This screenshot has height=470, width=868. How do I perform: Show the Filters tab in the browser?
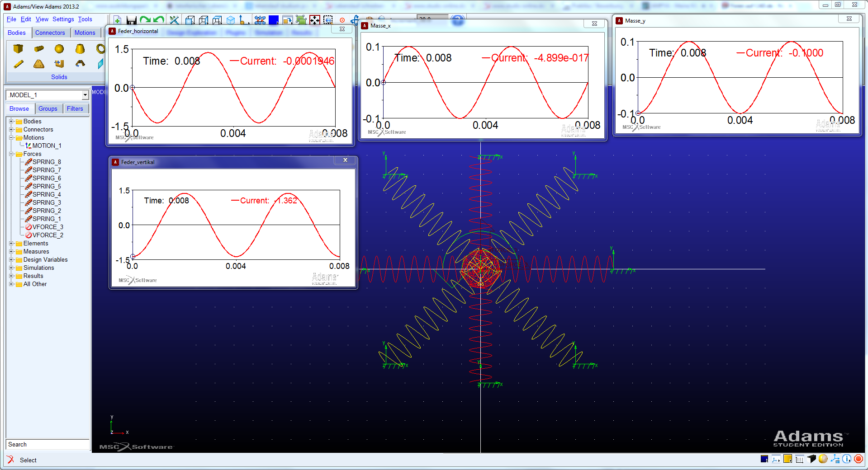[x=75, y=108]
